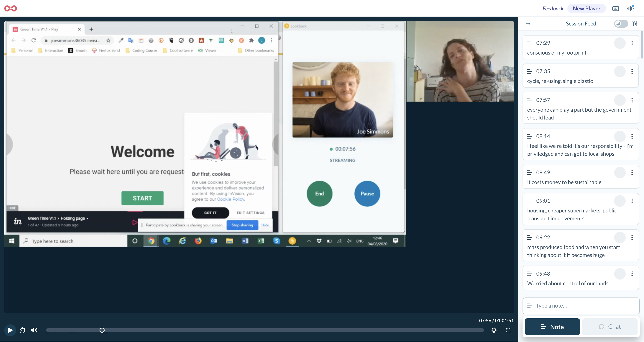Toggle the round marker on 09:01 note
644x342 pixels.
[620, 201]
